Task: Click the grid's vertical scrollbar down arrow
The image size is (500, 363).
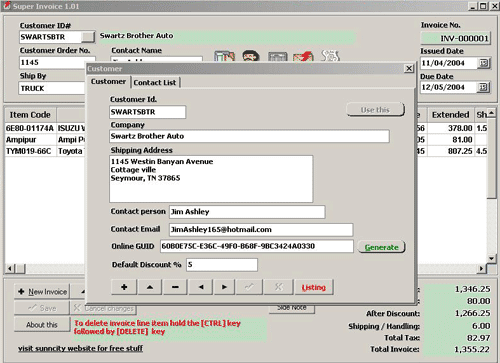Action: 491,258
